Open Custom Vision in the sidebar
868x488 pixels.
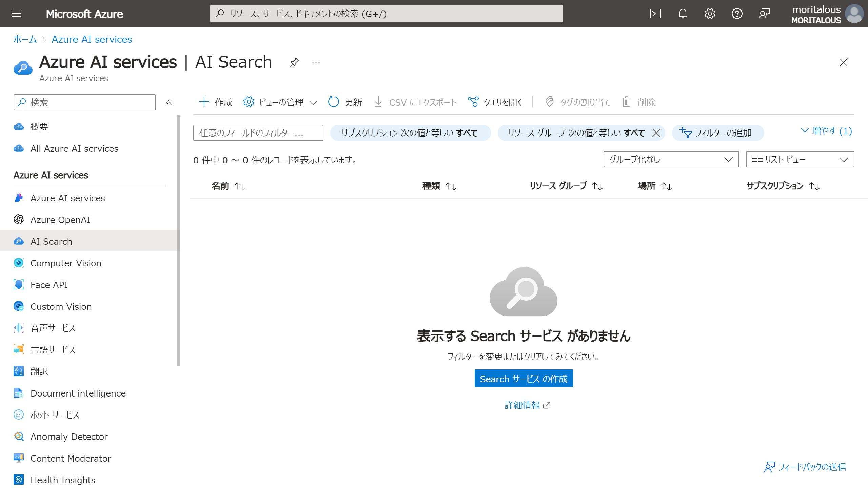click(x=61, y=306)
